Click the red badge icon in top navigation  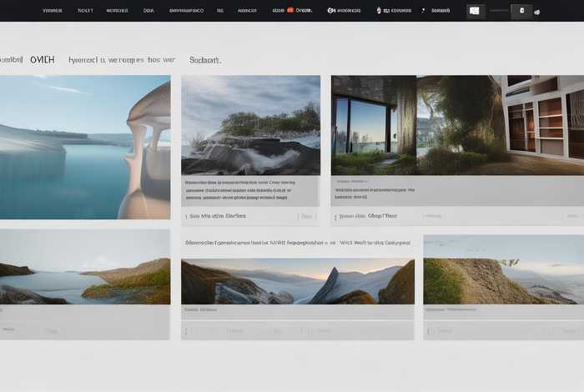[x=290, y=11]
